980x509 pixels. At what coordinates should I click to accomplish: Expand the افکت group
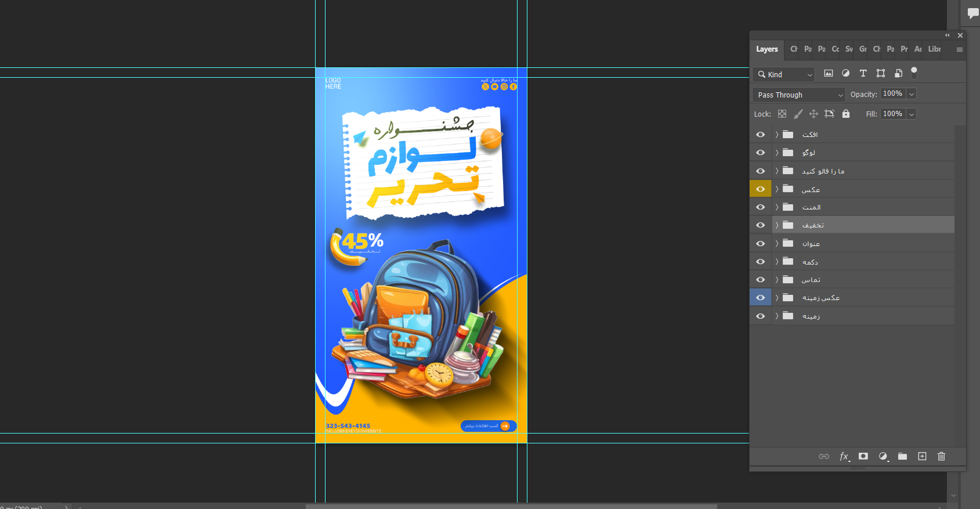tap(777, 134)
